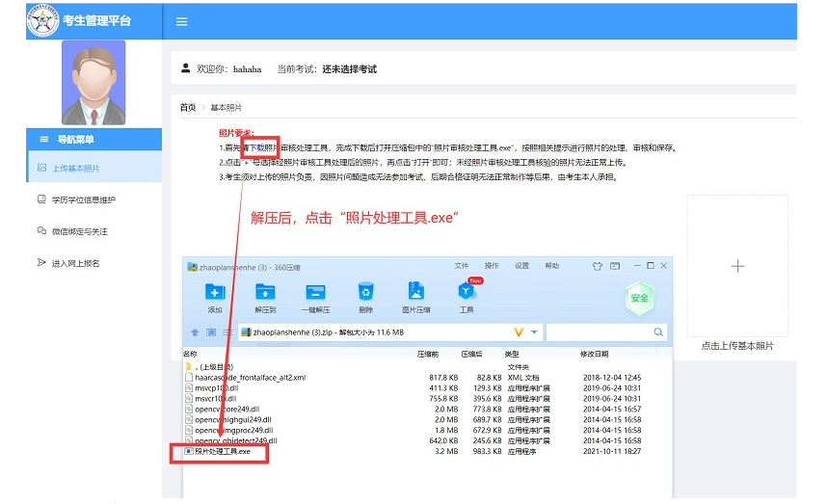Viewport: 827px width, 504px height.
Task: Select the msvcr100.dll file row
Action: [427, 399]
